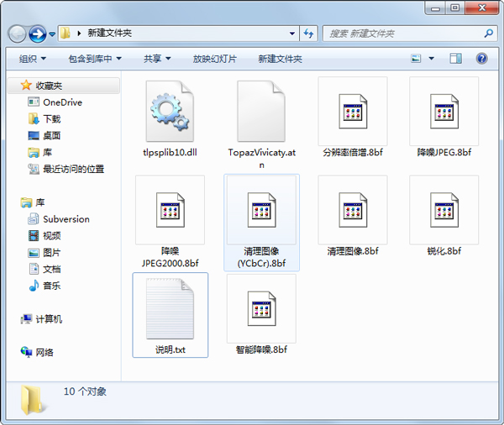504x425 pixels.
Task: Close the explorer window
Action: tap(482, 8)
